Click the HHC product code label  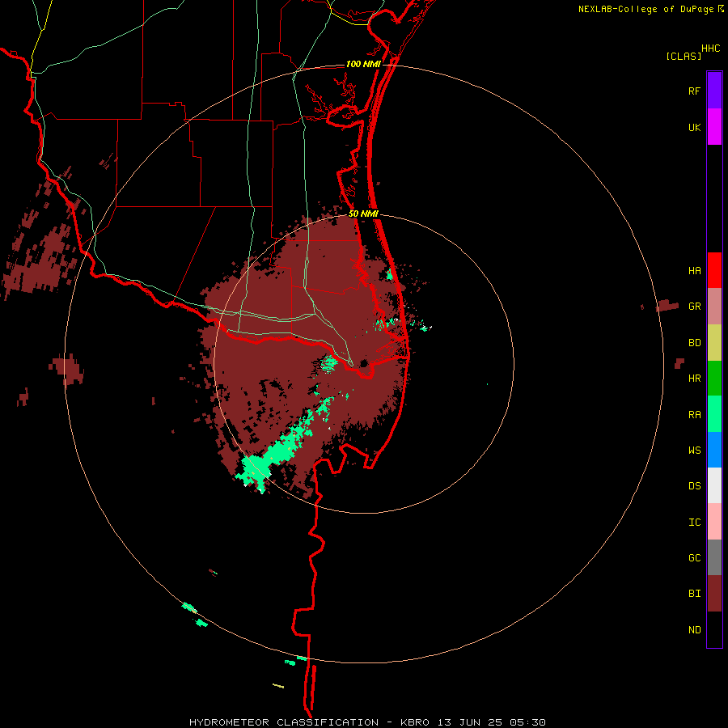point(711,49)
